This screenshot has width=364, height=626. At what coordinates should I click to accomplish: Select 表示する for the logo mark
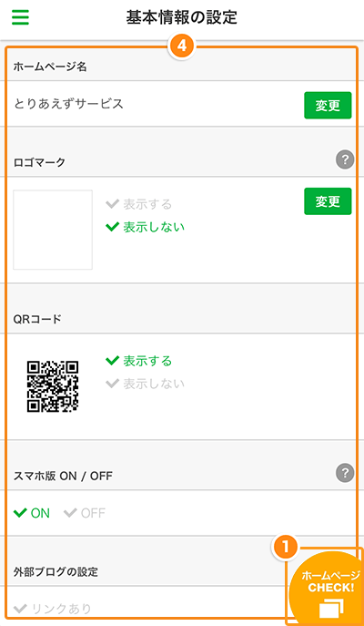138,204
